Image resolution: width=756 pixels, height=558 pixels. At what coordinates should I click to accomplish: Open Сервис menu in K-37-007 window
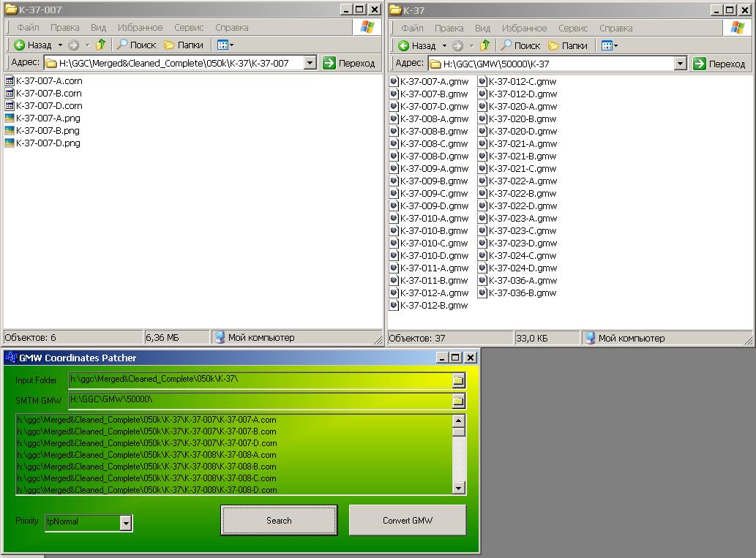(x=189, y=27)
